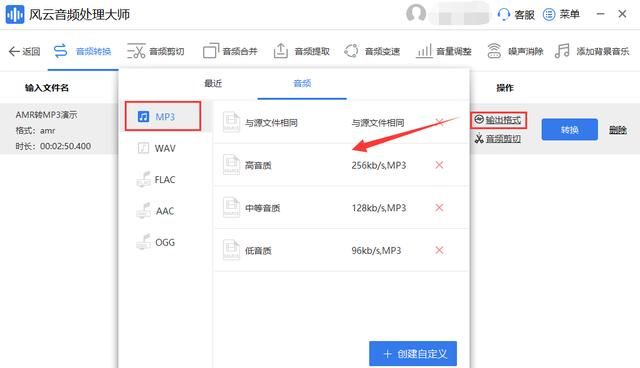The height and width of the screenshot is (368, 640).
Task: Open the 添加背景音乐 music note tool
Action: click(x=562, y=51)
